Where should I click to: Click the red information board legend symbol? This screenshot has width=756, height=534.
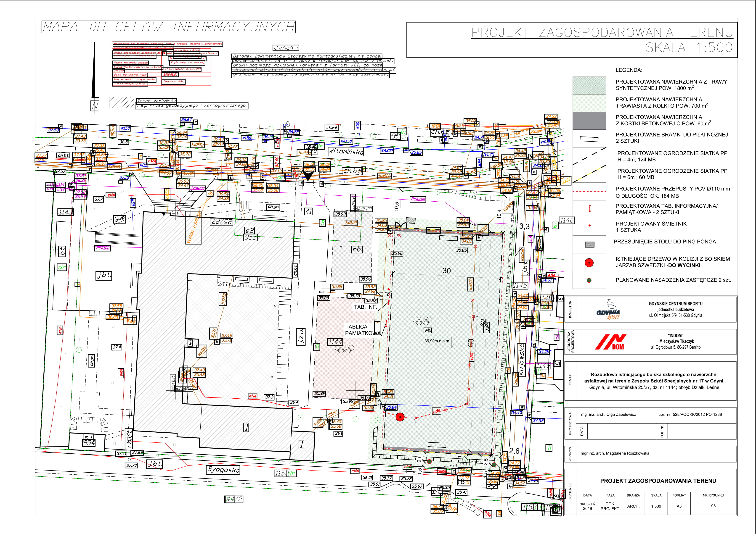click(590, 208)
